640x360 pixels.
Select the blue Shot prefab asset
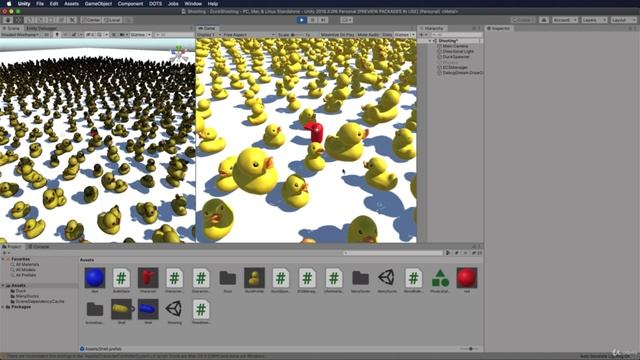point(148,309)
